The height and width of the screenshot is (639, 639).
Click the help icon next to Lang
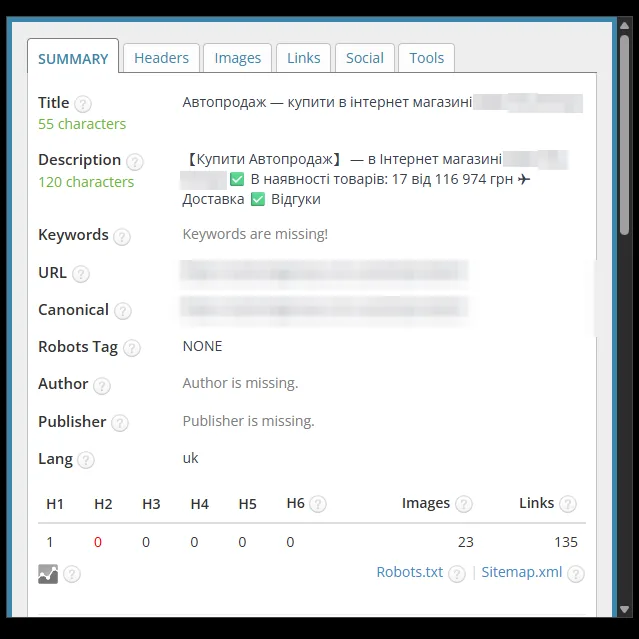tap(86, 460)
